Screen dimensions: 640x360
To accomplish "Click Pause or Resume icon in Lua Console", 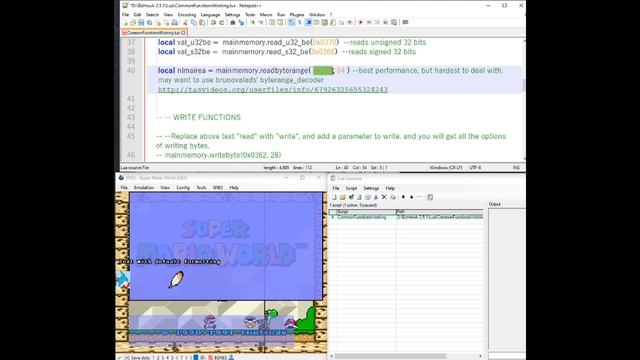I will [x=367, y=197].
